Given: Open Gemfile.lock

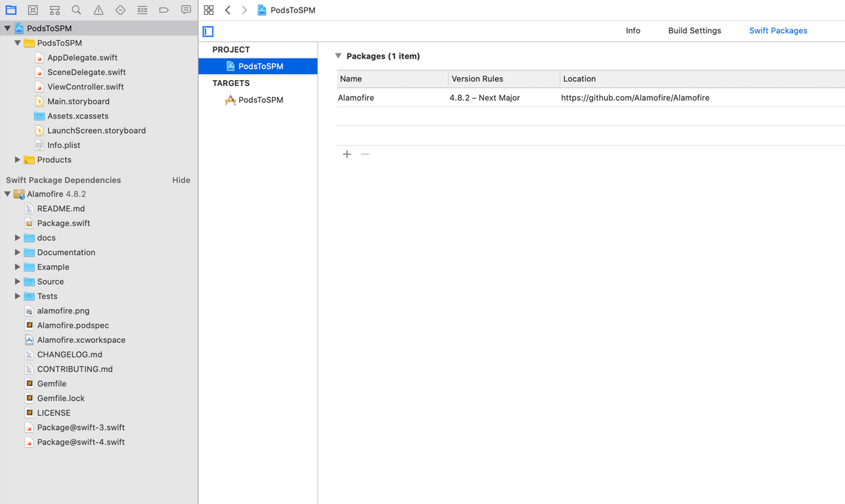Looking at the screenshot, I should [60, 398].
